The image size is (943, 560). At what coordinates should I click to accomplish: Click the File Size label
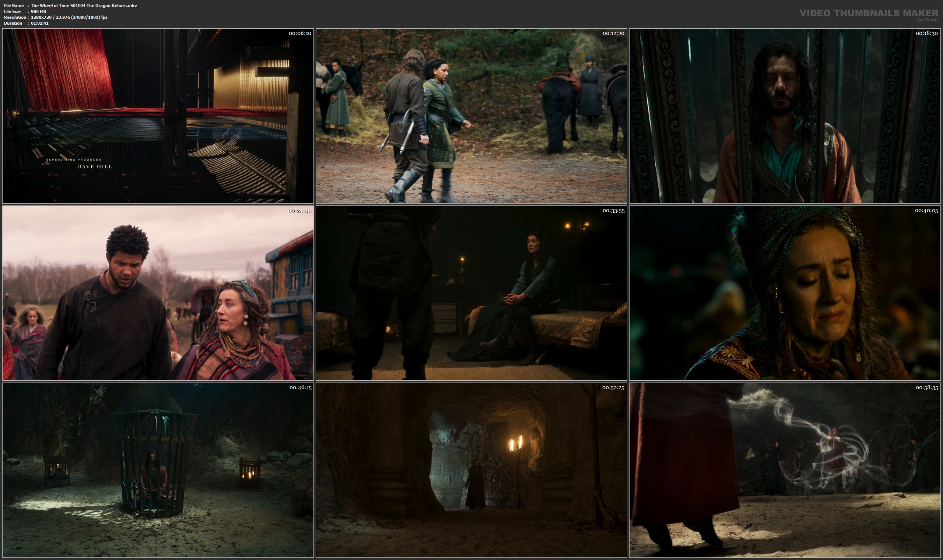click(x=12, y=11)
